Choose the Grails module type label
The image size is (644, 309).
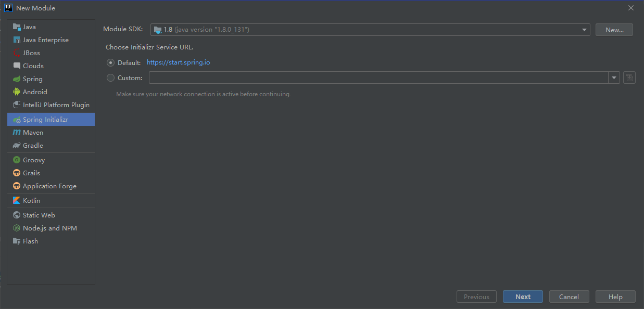[x=31, y=173]
